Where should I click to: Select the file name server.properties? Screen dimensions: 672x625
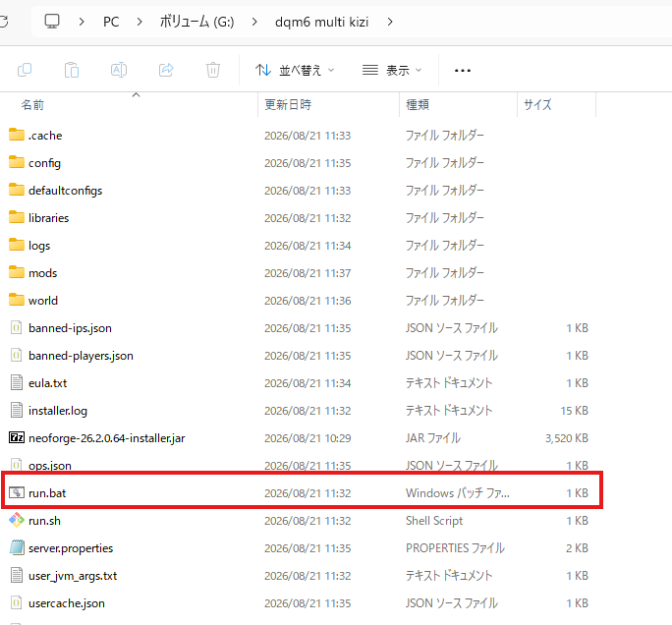coord(71,548)
